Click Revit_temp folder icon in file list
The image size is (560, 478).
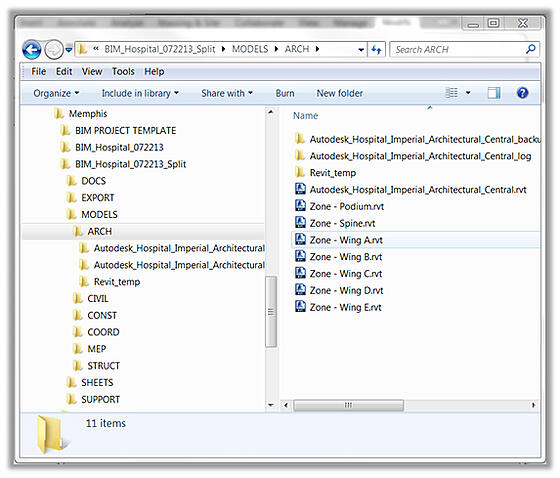click(x=300, y=172)
